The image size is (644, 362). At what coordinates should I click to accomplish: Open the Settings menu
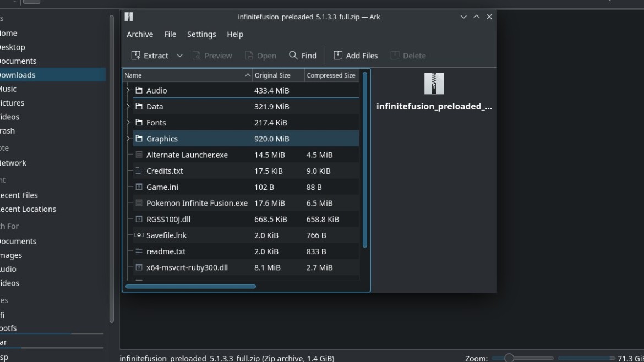click(x=201, y=34)
